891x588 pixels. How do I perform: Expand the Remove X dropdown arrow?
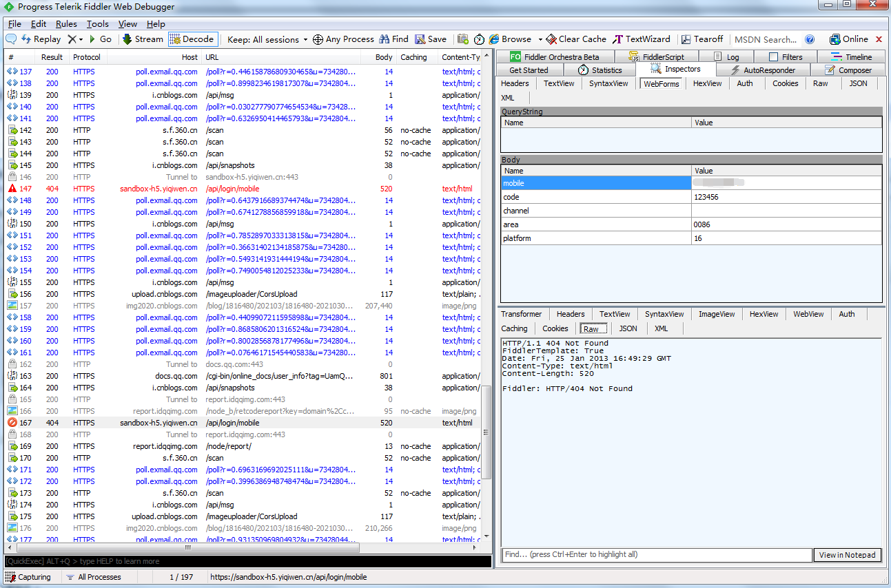point(81,39)
